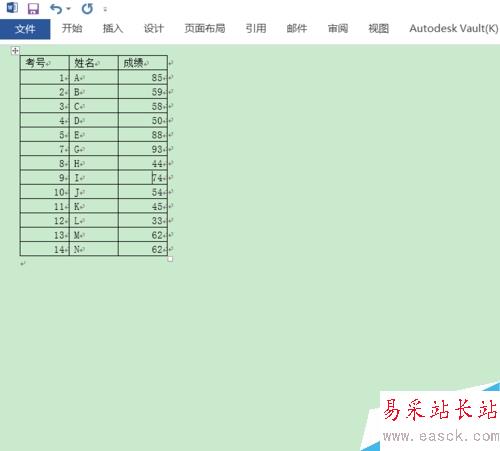Click exam number cell 14
The width and height of the screenshot is (500, 451).
tap(45, 249)
